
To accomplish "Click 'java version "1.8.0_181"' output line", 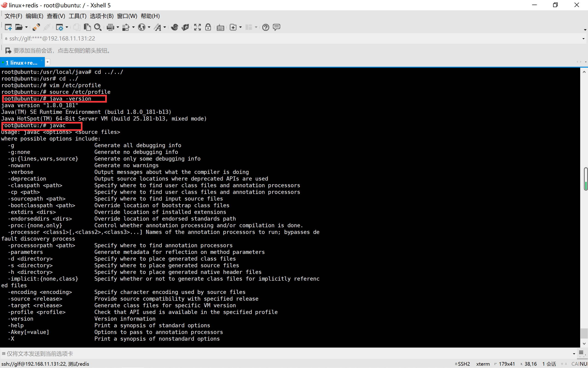I will point(40,105).
